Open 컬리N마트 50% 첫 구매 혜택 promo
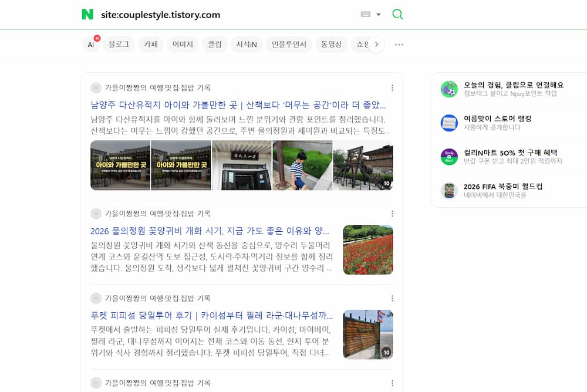Screen dimensions: 587x392 510,153
